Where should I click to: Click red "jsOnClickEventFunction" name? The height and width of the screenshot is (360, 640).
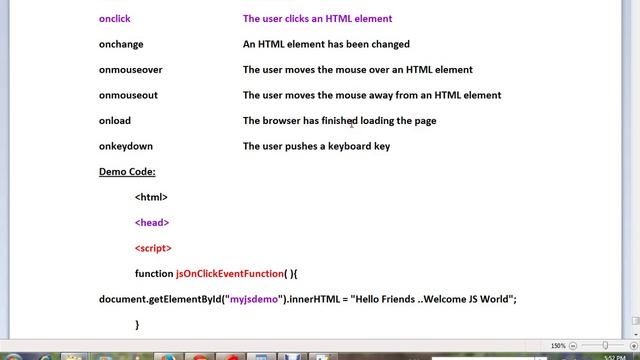pyautogui.click(x=230, y=274)
